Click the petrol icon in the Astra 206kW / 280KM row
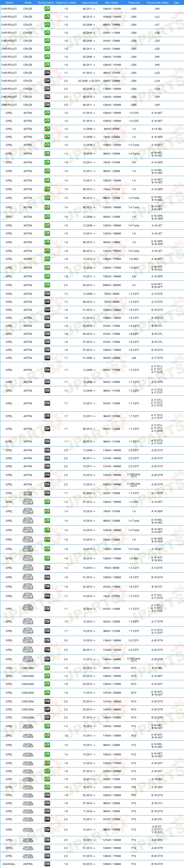The height and width of the screenshot is (868, 184). coord(47,285)
